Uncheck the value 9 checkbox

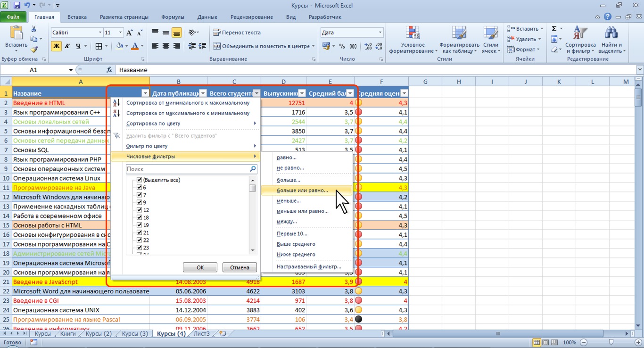(139, 202)
